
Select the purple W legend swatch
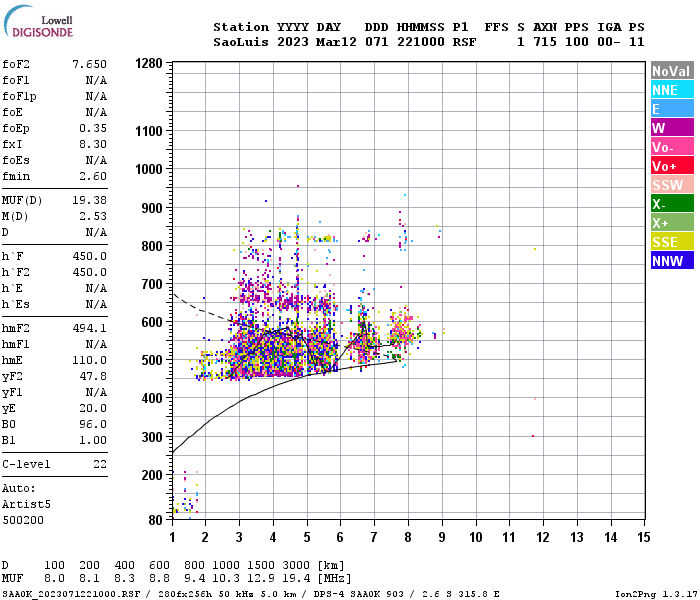(x=672, y=128)
